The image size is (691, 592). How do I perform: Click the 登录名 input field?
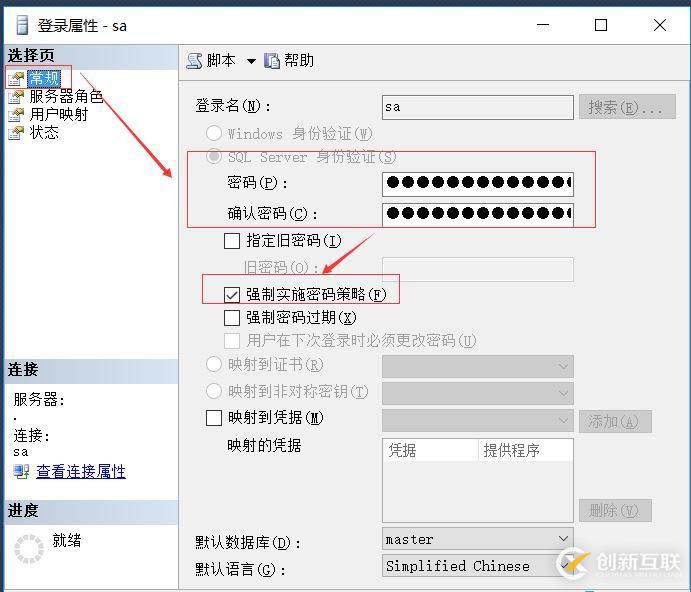[x=478, y=107]
